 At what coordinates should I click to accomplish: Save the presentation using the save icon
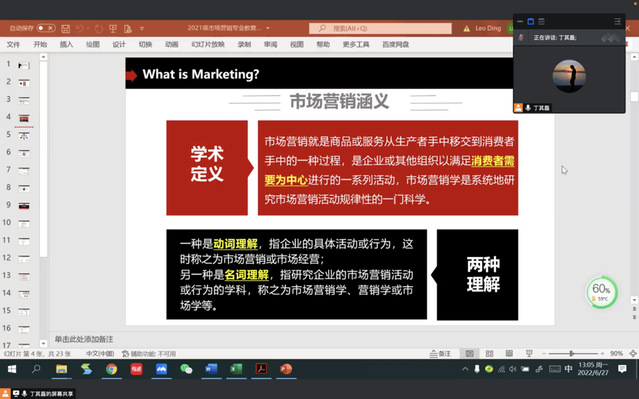coord(65,29)
